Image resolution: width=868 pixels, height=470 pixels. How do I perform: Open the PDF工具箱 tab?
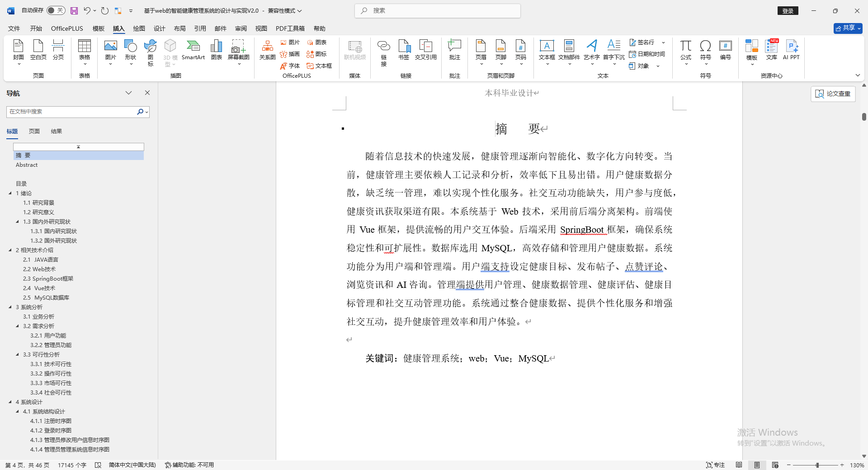290,28
